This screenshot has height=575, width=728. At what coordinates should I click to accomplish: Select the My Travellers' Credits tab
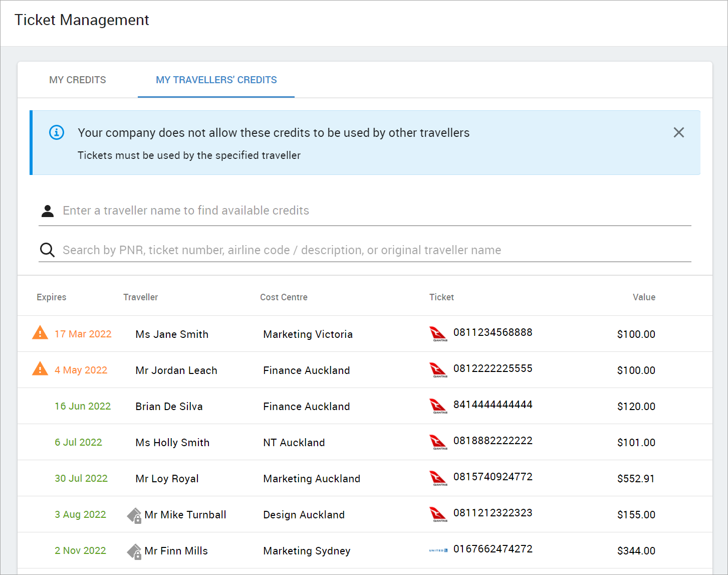[216, 80]
